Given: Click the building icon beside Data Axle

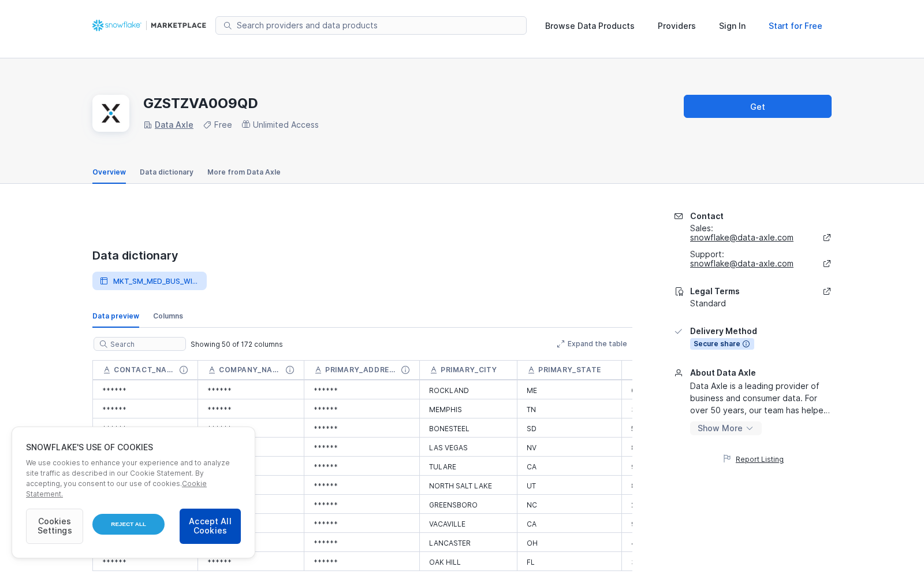Looking at the screenshot, I should click(x=148, y=125).
